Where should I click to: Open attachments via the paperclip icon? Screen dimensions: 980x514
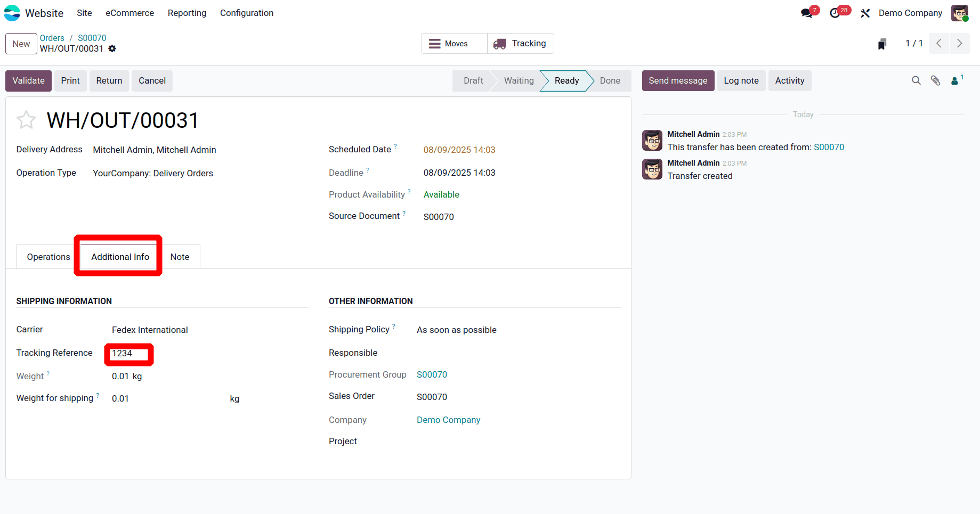[x=936, y=80]
